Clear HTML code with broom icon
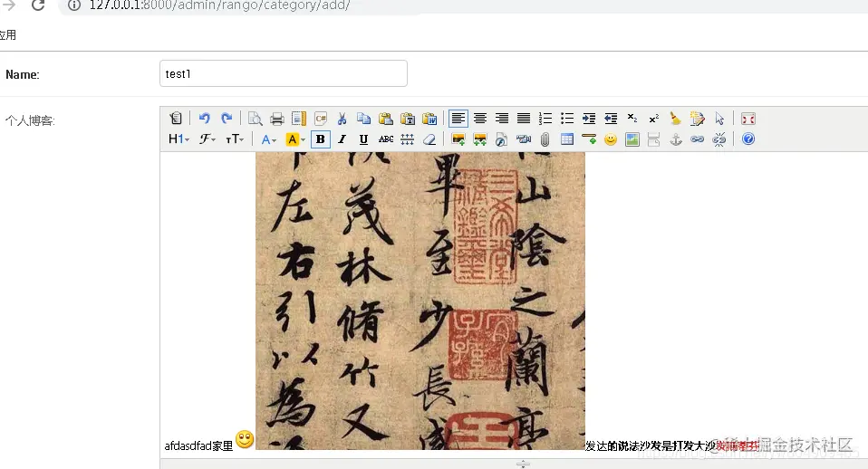 [x=675, y=119]
